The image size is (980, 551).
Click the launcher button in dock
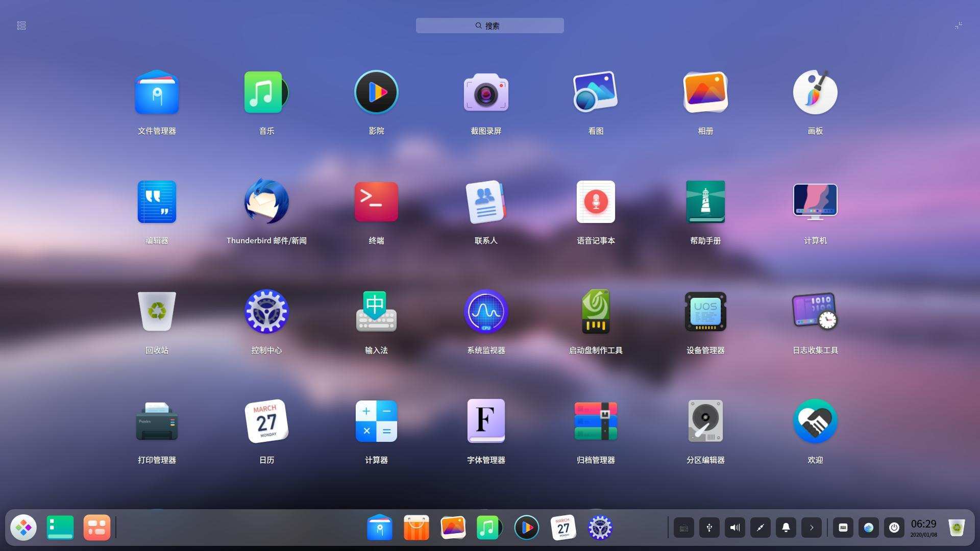click(x=23, y=528)
